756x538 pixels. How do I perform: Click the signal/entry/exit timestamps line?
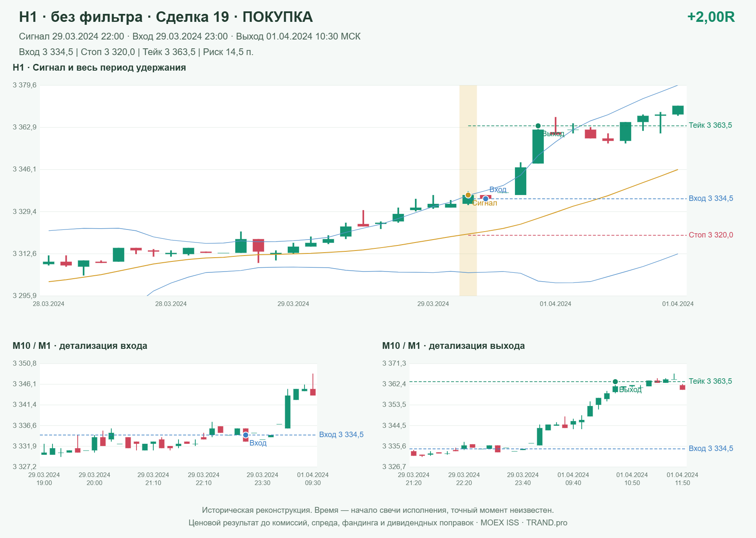tap(189, 37)
